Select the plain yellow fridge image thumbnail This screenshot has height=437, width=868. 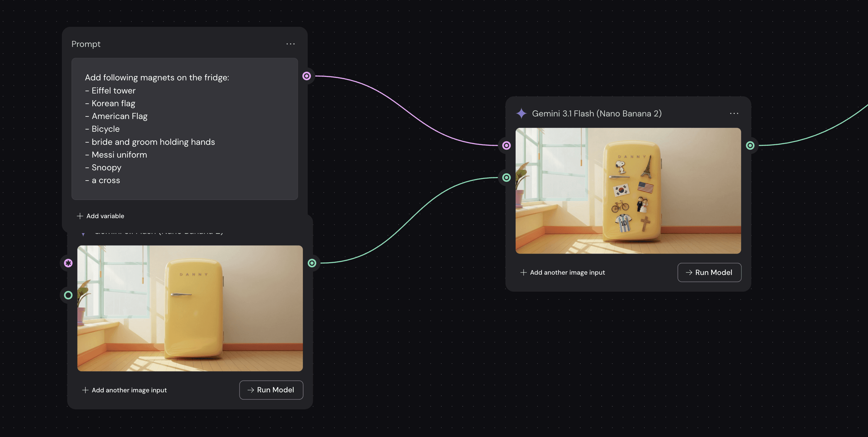(x=190, y=308)
